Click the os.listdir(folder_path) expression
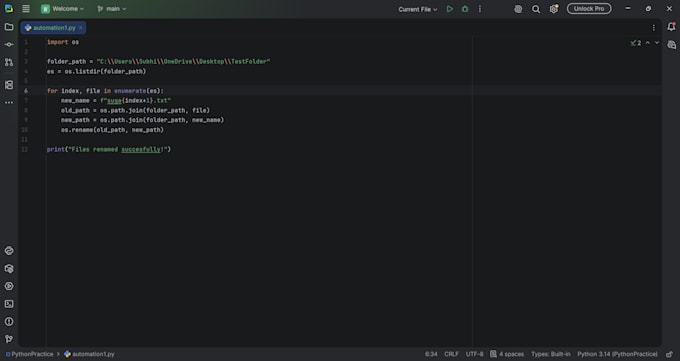 [x=105, y=71]
